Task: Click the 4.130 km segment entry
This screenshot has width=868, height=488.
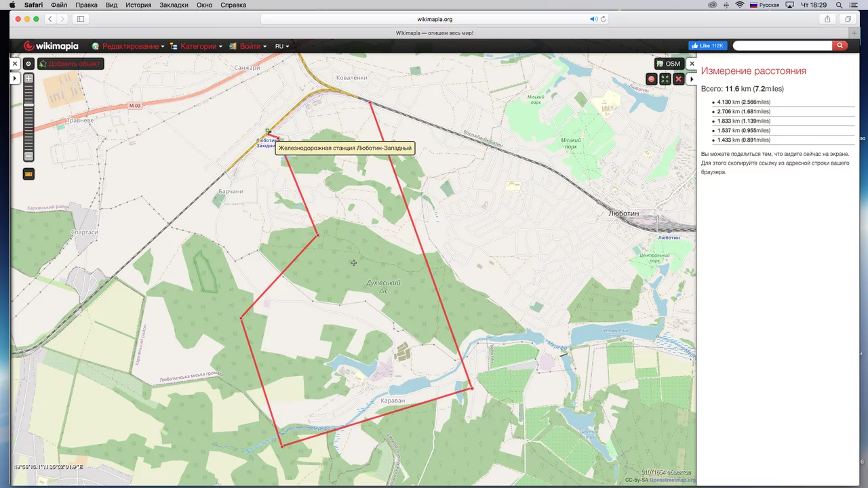Action: (744, 102)
